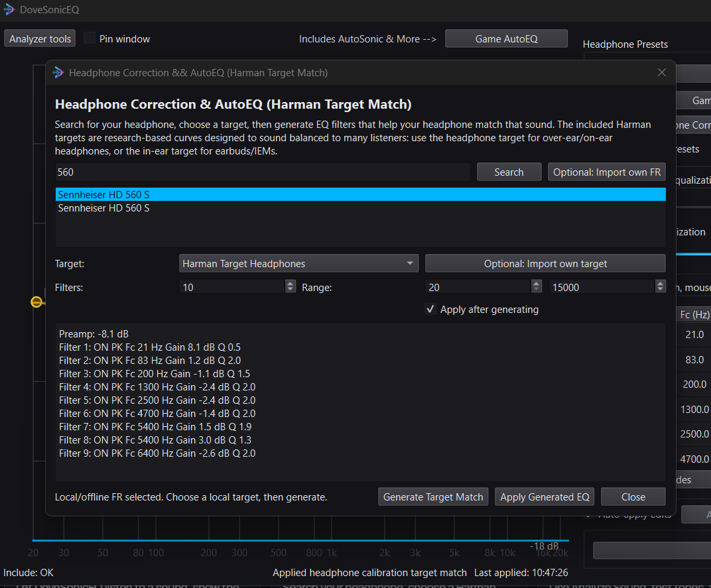Open the Target dropdown Harman Target Headphones
Screen dimensions: 711x588
pyautogui.click(x=298, y=263)
